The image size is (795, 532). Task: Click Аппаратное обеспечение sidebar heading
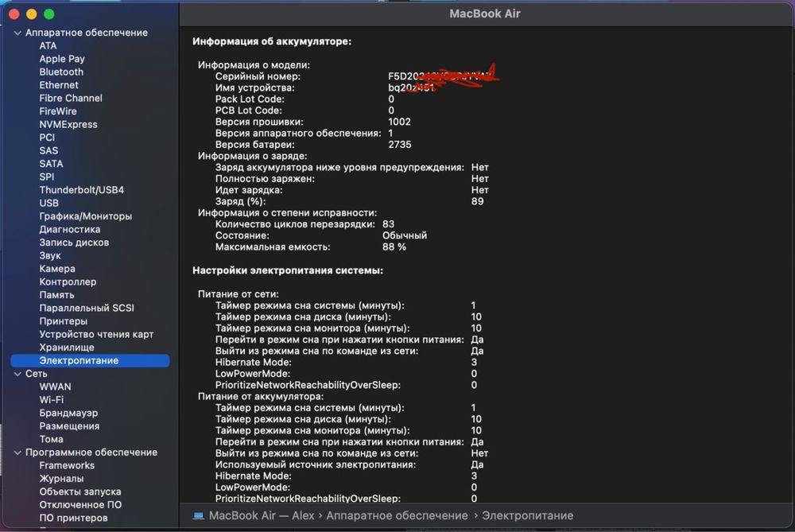[87, 33]
